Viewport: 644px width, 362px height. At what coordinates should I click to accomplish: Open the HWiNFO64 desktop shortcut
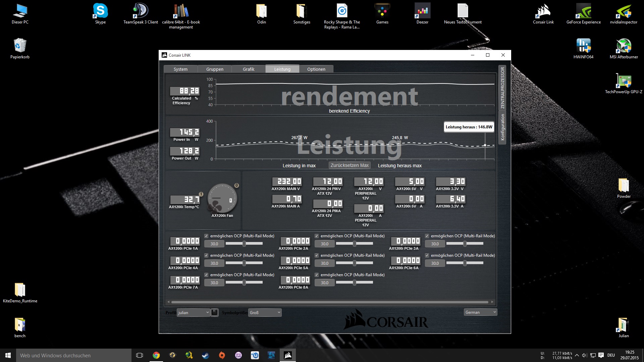point(583,49)
